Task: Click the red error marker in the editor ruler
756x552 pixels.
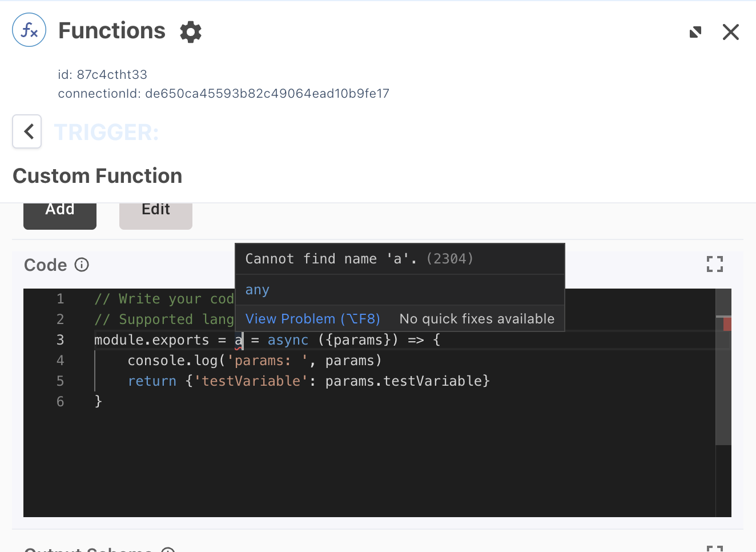Action: (727, 324)
